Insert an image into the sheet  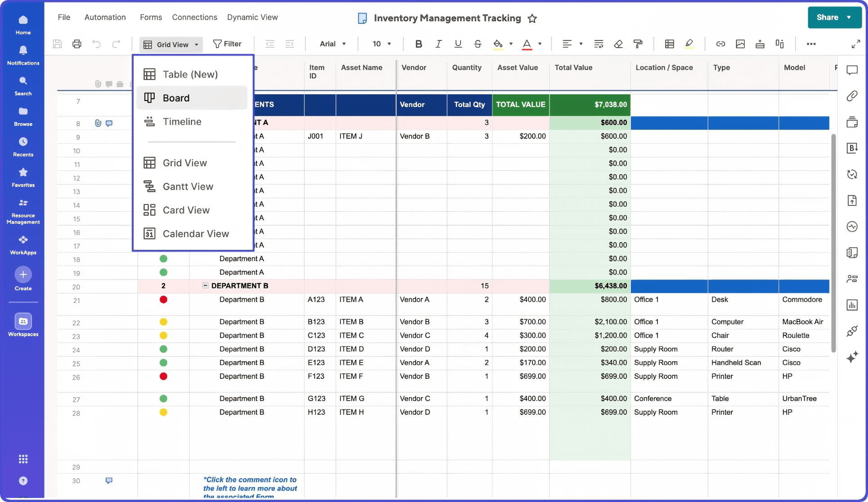pyautogui.click(x=740, y=44)
